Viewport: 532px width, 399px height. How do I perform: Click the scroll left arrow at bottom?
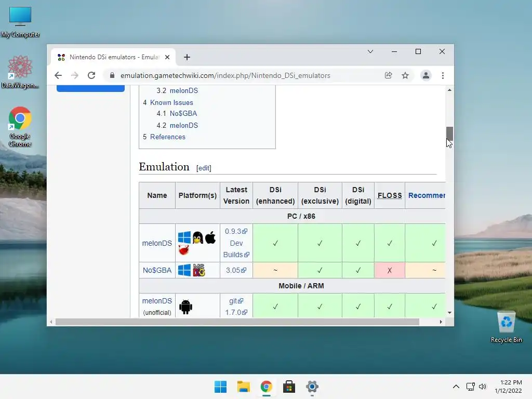click(51, 322)
